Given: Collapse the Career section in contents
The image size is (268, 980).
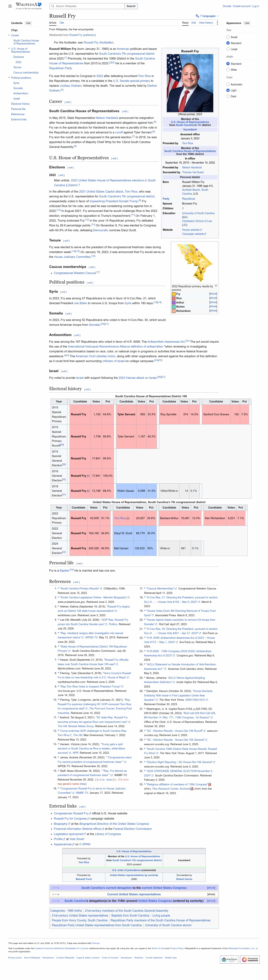Looking at the screenshot, I should 9,35.
